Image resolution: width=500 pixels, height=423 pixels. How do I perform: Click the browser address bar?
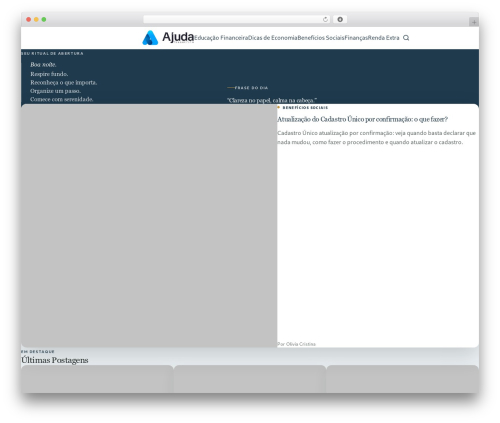pyautogui.click(x=236, y=19)
